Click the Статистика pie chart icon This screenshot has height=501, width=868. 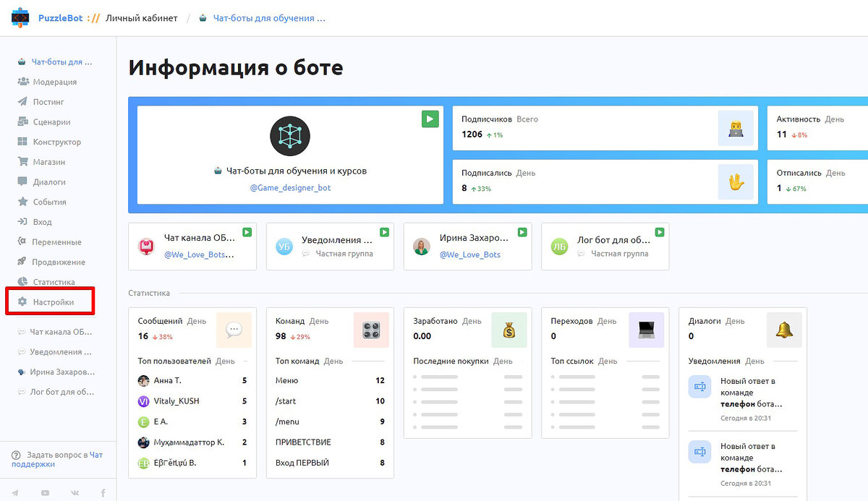[x=22, y=282]
